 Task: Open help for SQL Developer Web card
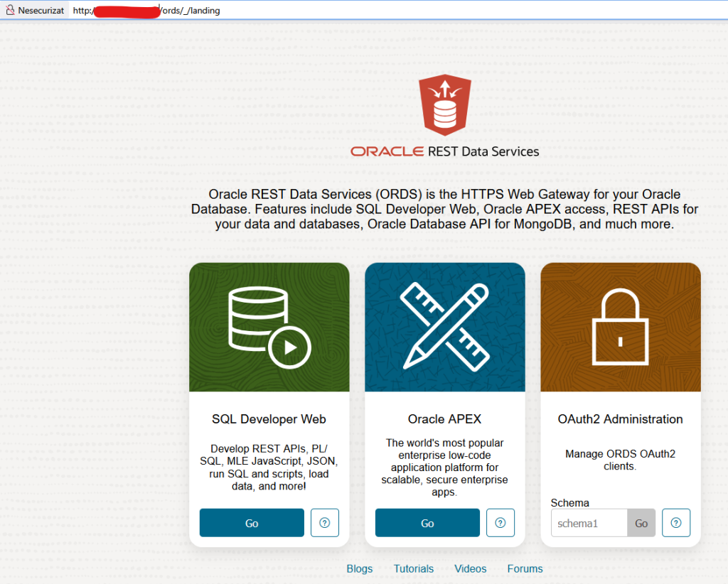click(325, 523)
